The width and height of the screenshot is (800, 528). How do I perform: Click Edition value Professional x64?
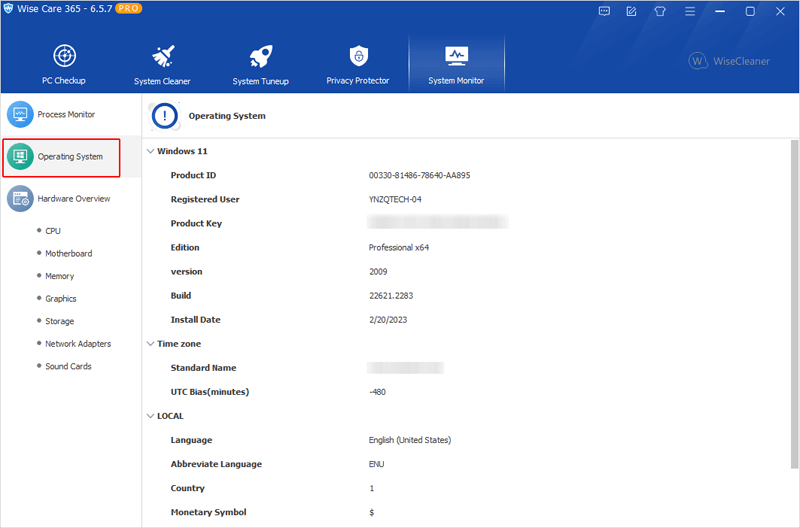click(x=399, y=247)
